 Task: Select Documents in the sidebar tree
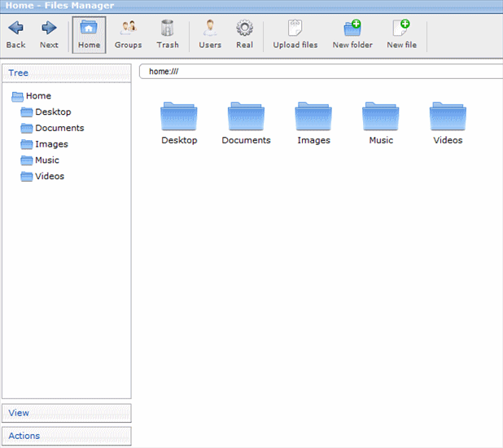click(x=59, y=128)
